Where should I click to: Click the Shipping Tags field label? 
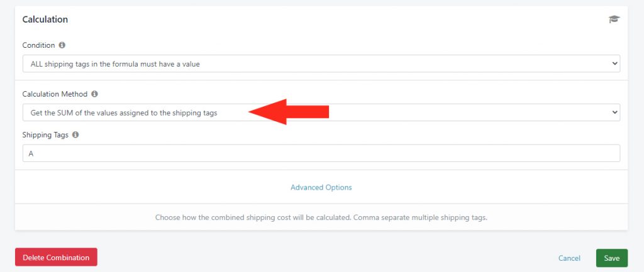[x=45, y=134]
